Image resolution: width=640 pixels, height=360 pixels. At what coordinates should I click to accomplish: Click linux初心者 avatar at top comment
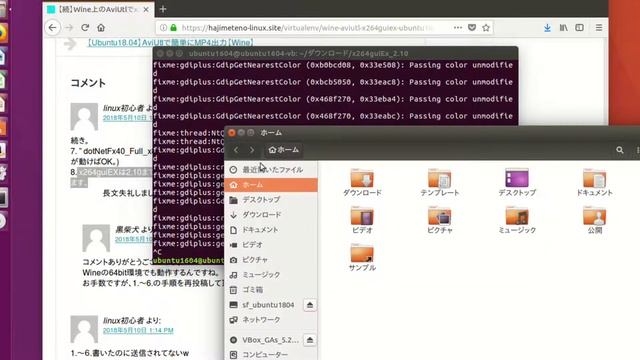pyautogui.click(x=84, y=117)
